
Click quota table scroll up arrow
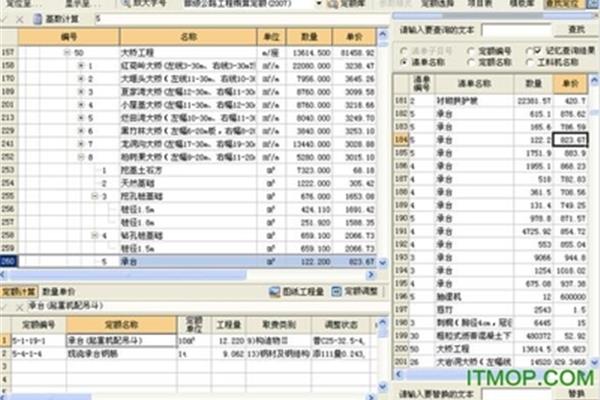383,322
